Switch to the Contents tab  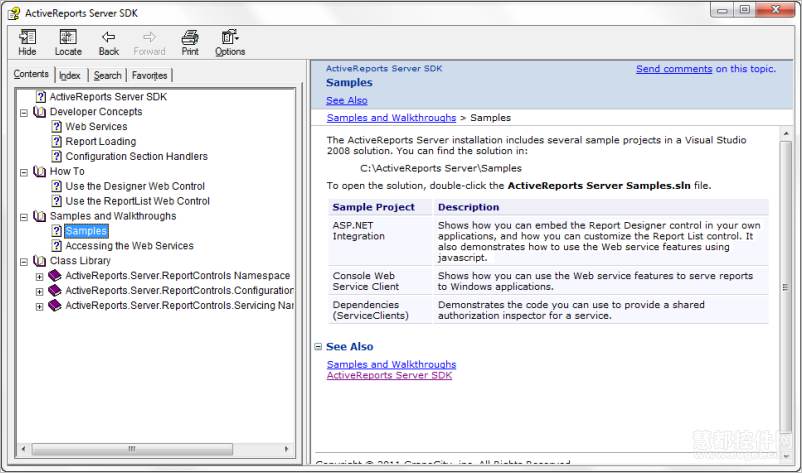click(31, 74)
